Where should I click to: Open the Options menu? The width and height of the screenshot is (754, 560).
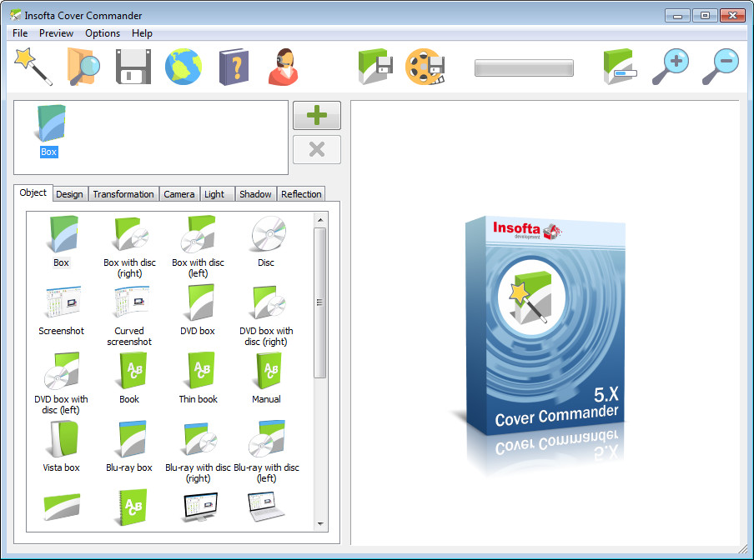coord(103,33)
